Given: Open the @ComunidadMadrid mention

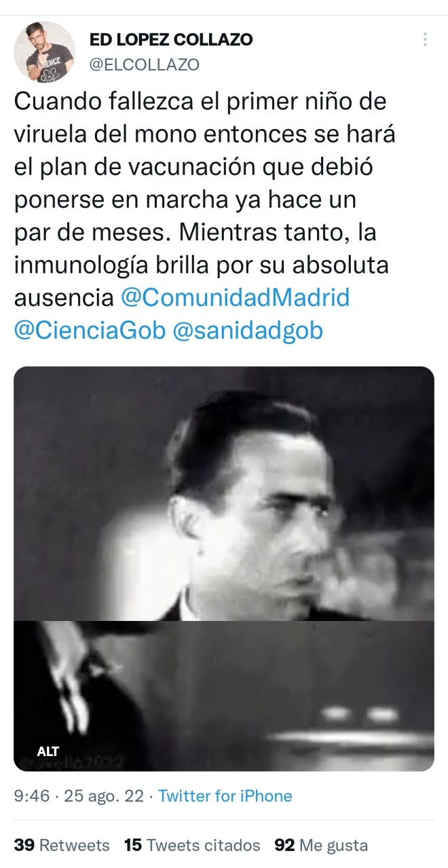Looking at the screenshot, I should pyautogui.click(x=236, y=297).
